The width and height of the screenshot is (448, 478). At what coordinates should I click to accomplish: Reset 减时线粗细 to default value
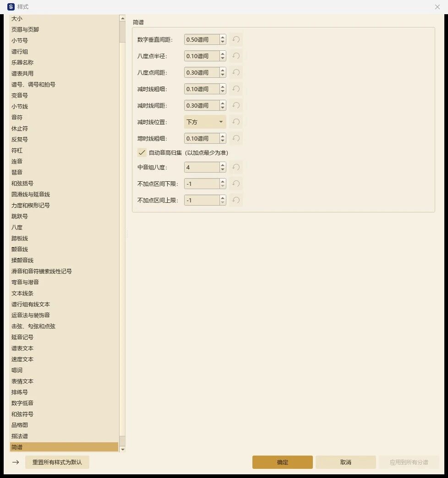coord(236,89)
